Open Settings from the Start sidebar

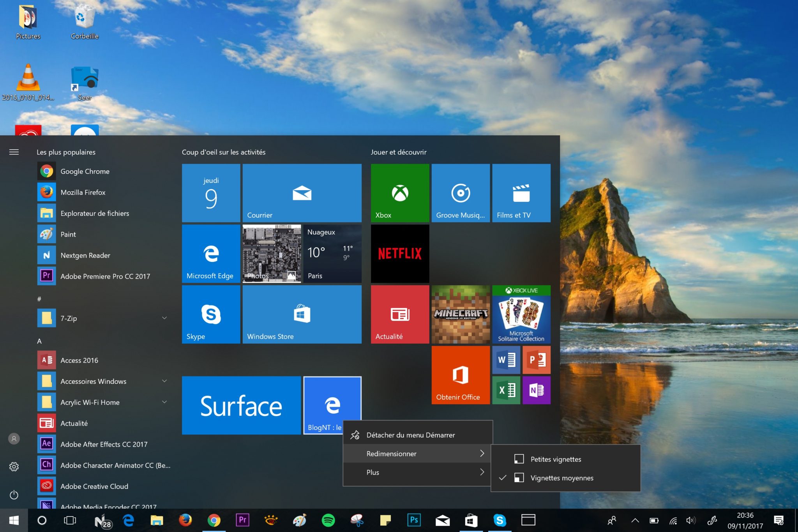point(14,467)
